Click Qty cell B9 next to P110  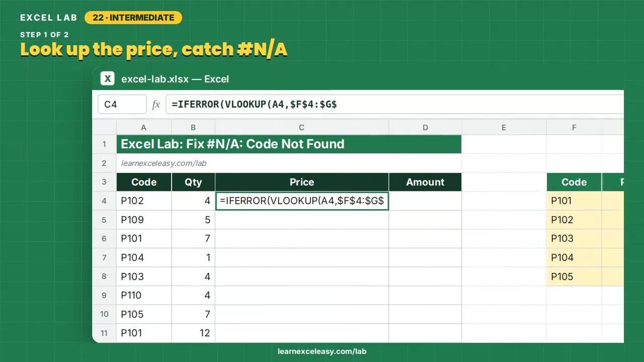[x=193, y=295]
